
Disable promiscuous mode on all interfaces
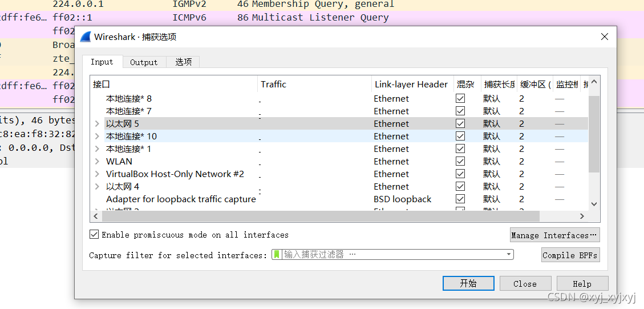click(94, 235)
